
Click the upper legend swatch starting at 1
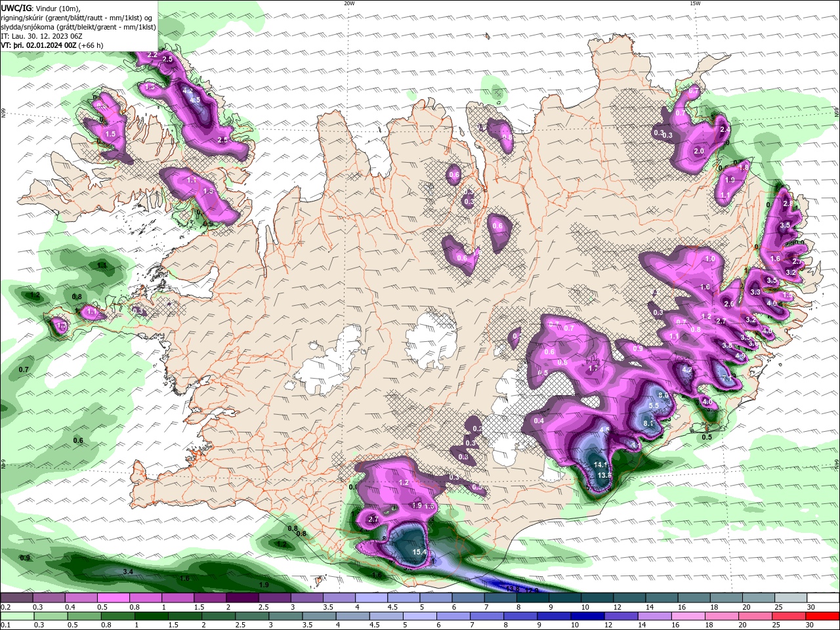(177, 598)
